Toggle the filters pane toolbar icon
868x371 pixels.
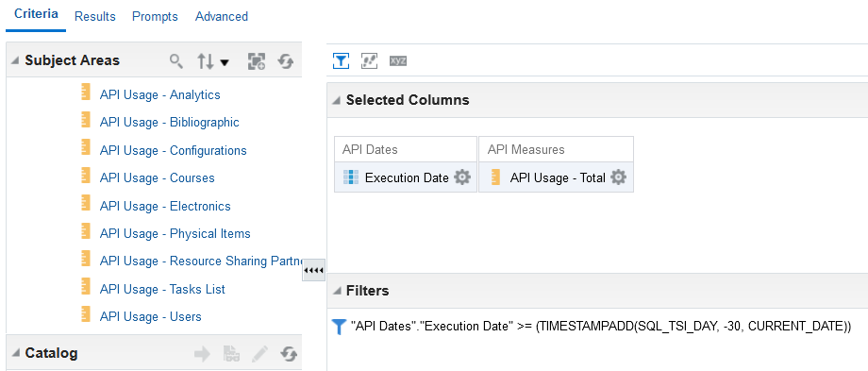[x=341, y=61]
